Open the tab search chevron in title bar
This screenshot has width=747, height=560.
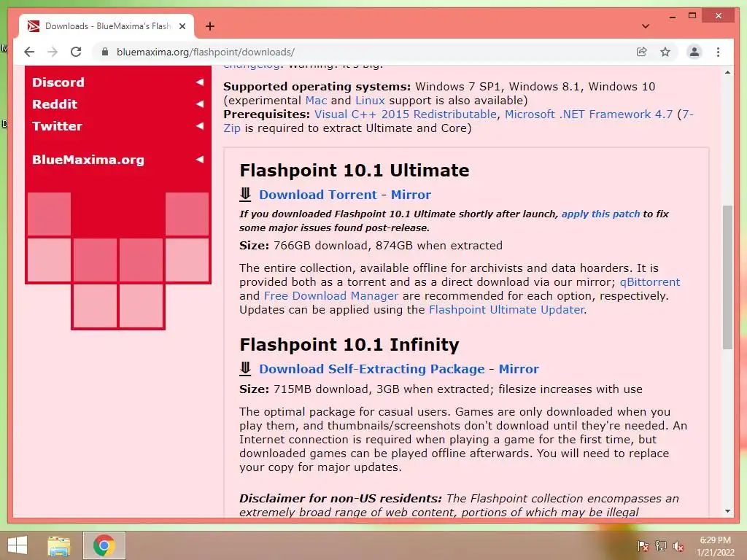coord(646,26)
